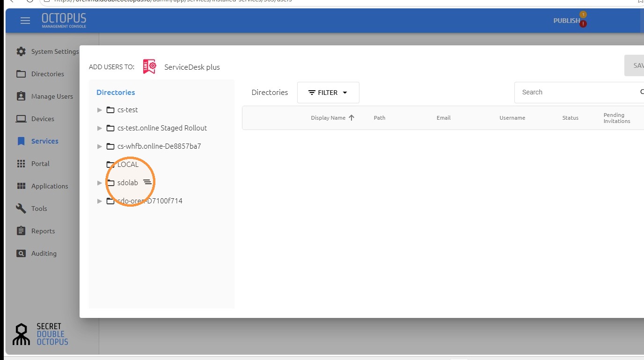Click the Reports clipboard icon
The height and width of the screenshot is (360, 644).
[x=21, y=231]
